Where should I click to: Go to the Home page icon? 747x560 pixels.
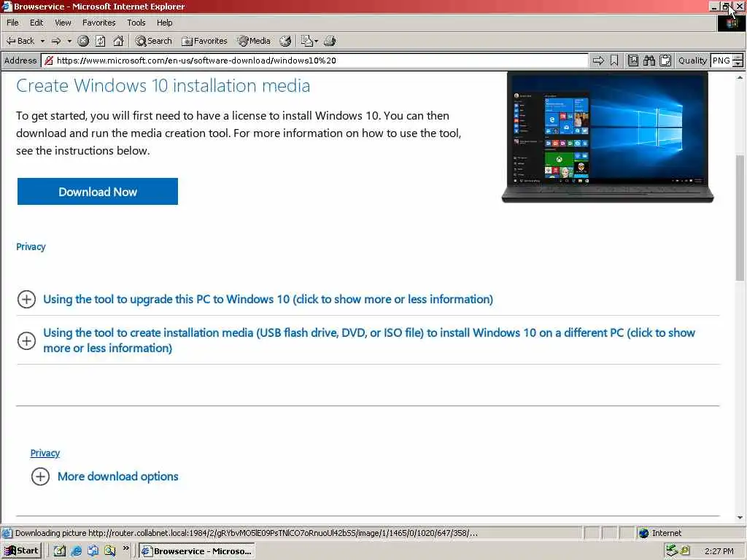point(118,41)
